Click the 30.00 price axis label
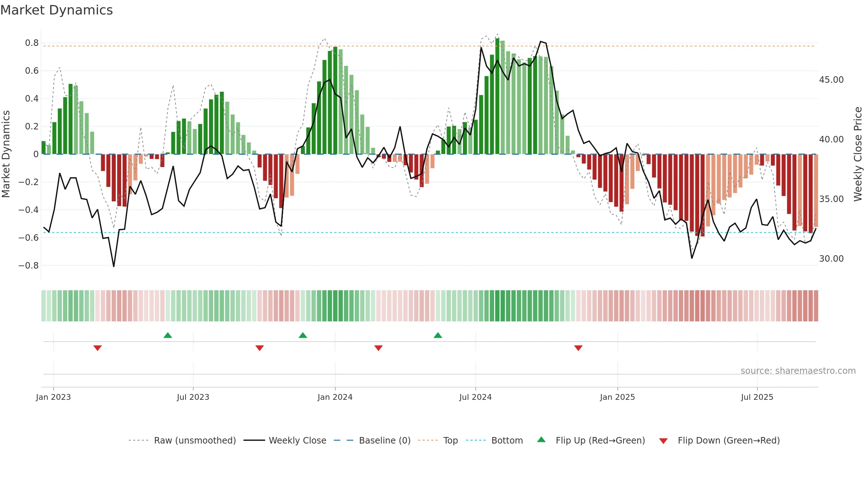The width and height of the screenshot is (868, 488). (831, 259)
